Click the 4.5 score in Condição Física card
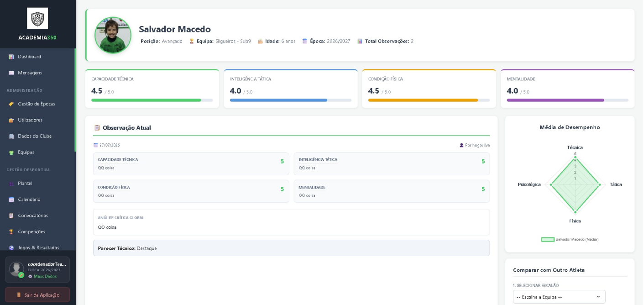 pyautogui.click(x=374, y=91)
